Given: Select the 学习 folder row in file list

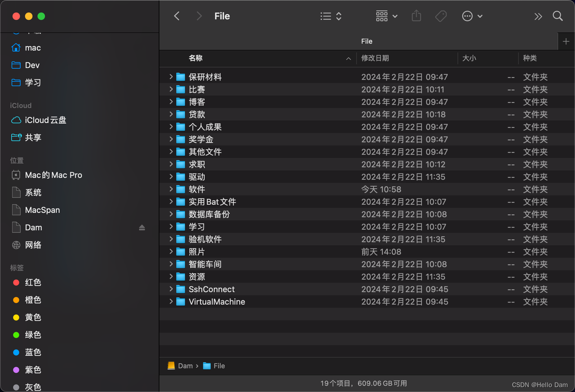Looking at the screenshot, I should click(367, 227).
